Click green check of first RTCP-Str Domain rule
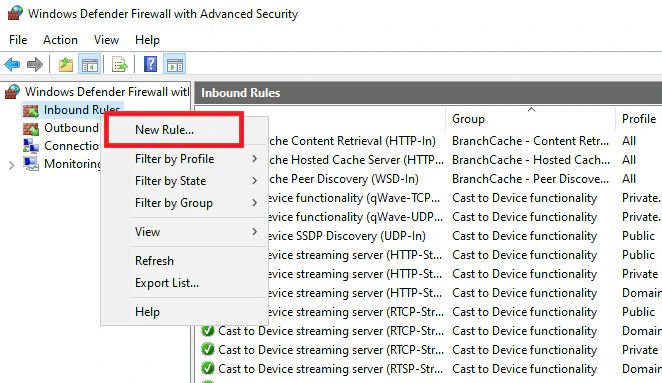 coord(208,331)
